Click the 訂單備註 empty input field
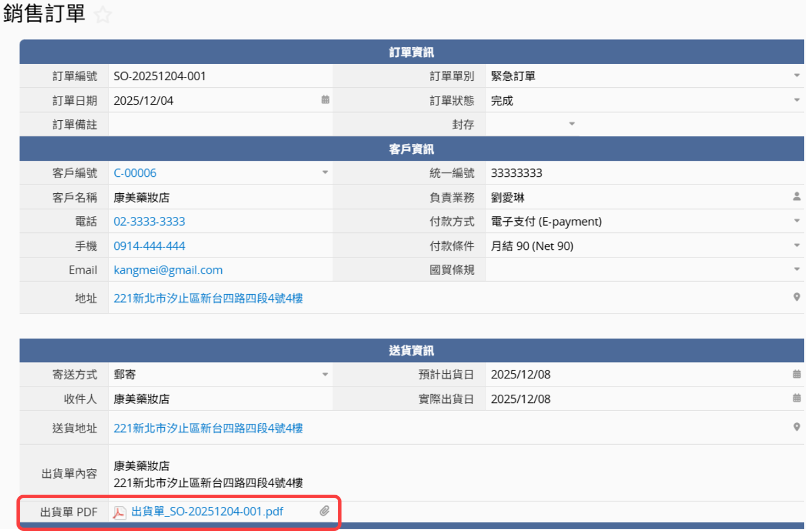The image size is (806, 532). [x=220, y=125]
